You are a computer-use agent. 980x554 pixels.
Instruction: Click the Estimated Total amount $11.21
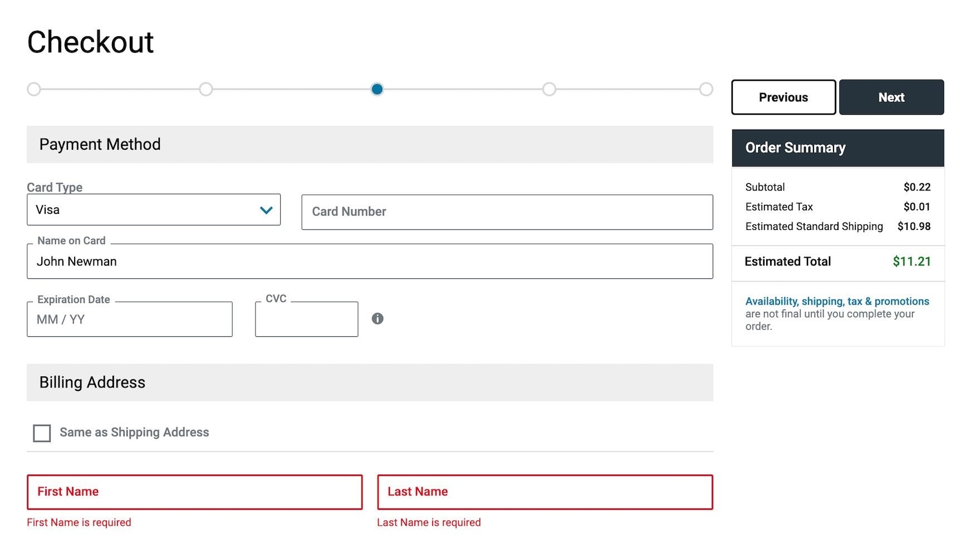pos(912,262)
